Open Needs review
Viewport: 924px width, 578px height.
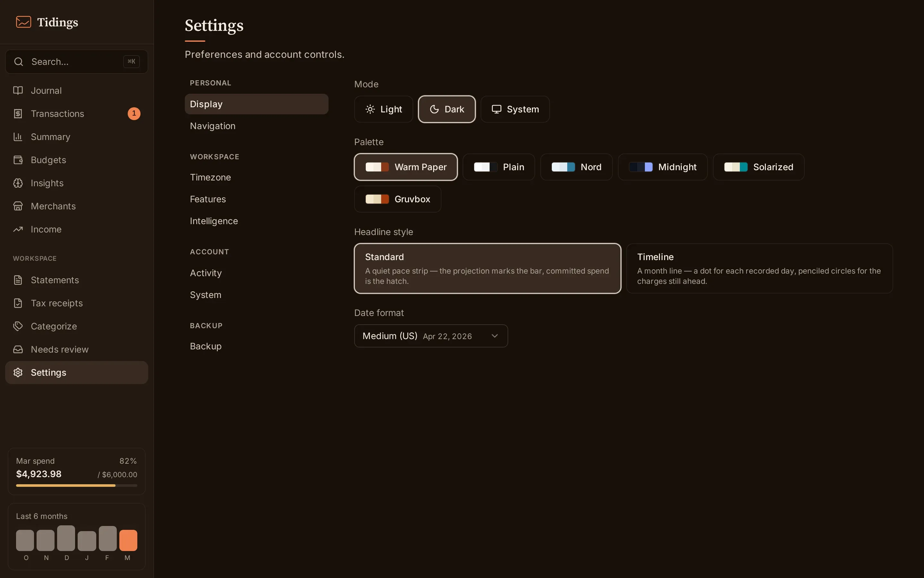(x=76, y=349)
